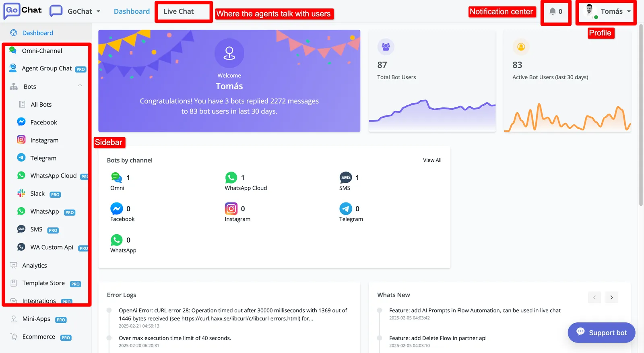Go to Dashboard in the top navigation
Image resolution: width=644 pixels, height=353 pixels.
click(132, 11)
